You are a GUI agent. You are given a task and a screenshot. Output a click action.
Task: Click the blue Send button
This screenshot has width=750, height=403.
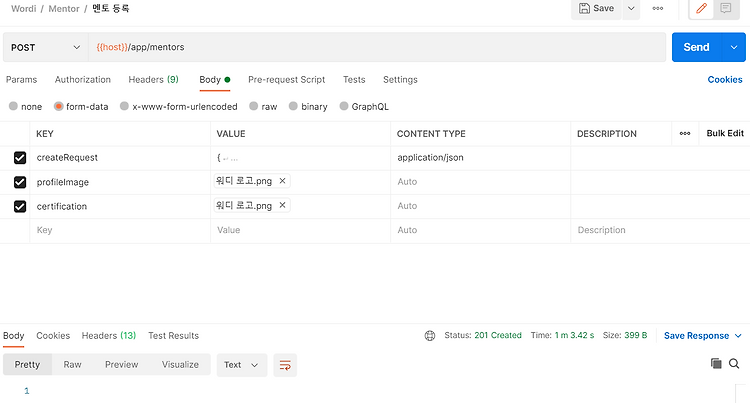point(696,47)
